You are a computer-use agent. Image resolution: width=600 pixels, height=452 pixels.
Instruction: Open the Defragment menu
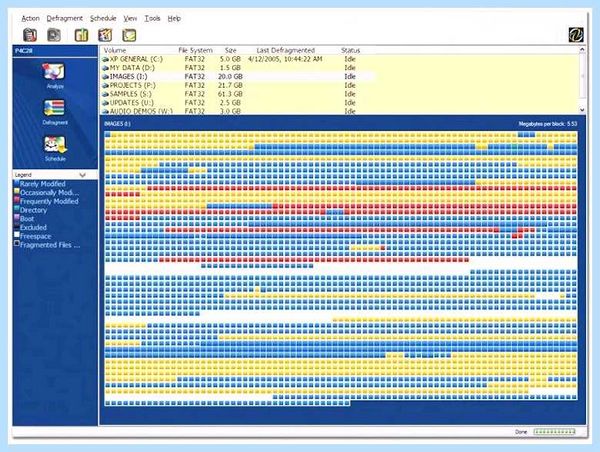pyautogui.click(x=65, y=18)
